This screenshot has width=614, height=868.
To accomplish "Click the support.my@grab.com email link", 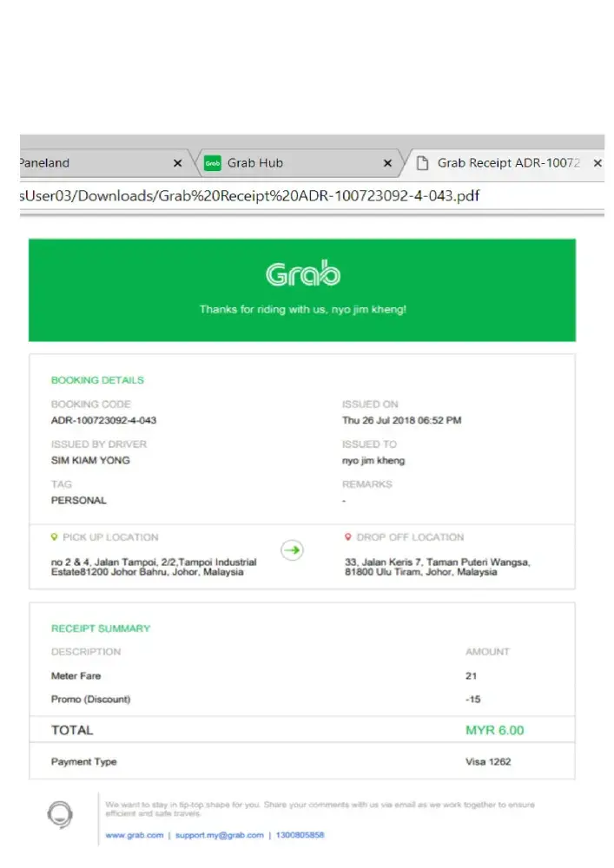I will [x=219, y=835].
